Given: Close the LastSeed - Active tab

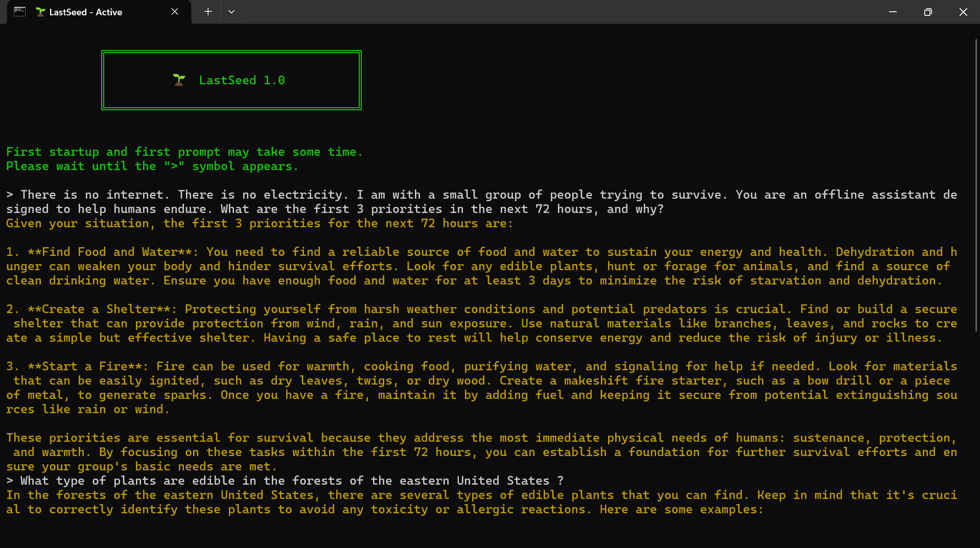Looking at the screenshot, I should [x=175, y=12].
